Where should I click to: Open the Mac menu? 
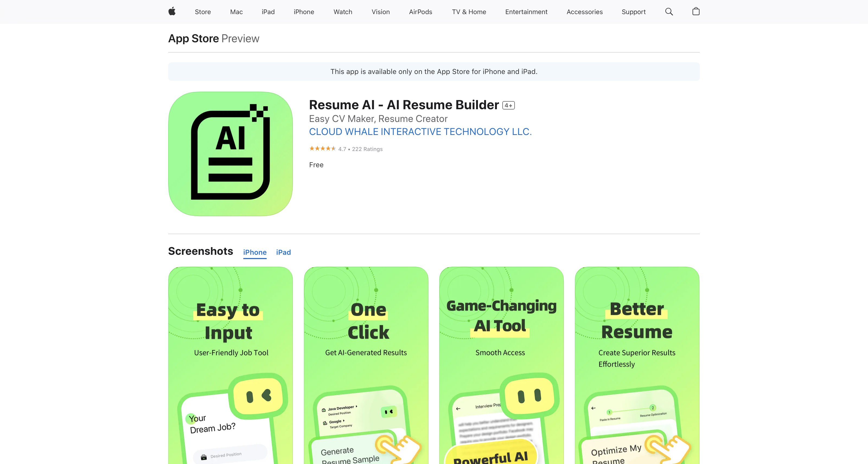coord(236,12)
